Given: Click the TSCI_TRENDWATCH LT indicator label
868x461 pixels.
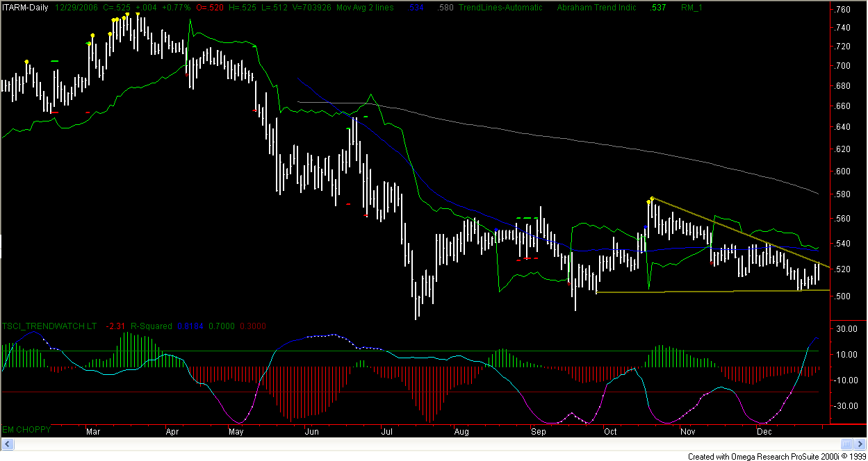Looking at the screenshot, I should point(49,326).
